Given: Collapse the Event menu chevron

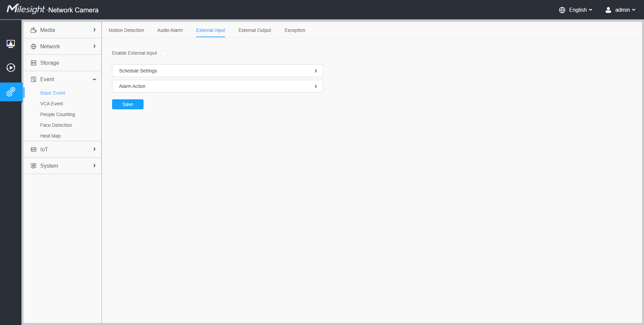Looking at the screenshot, I should coord(94,79).
